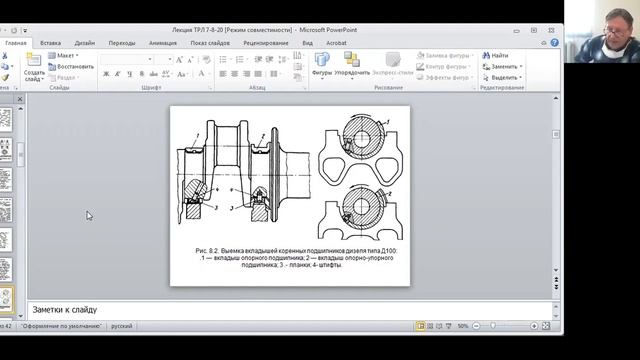Viewport: 640px width, 360px height.
Task: Click the PowerPoint help question icon
Action: tap(554, 42)
